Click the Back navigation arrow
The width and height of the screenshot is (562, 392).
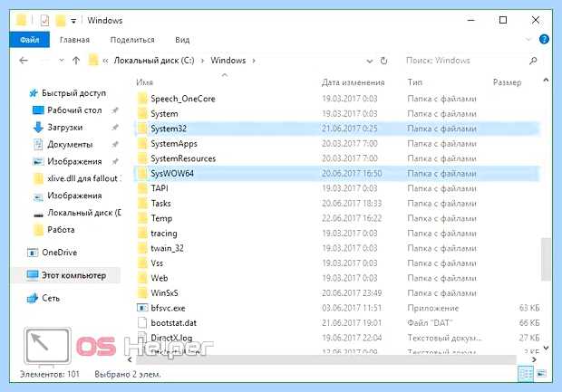tap(24, 61)
